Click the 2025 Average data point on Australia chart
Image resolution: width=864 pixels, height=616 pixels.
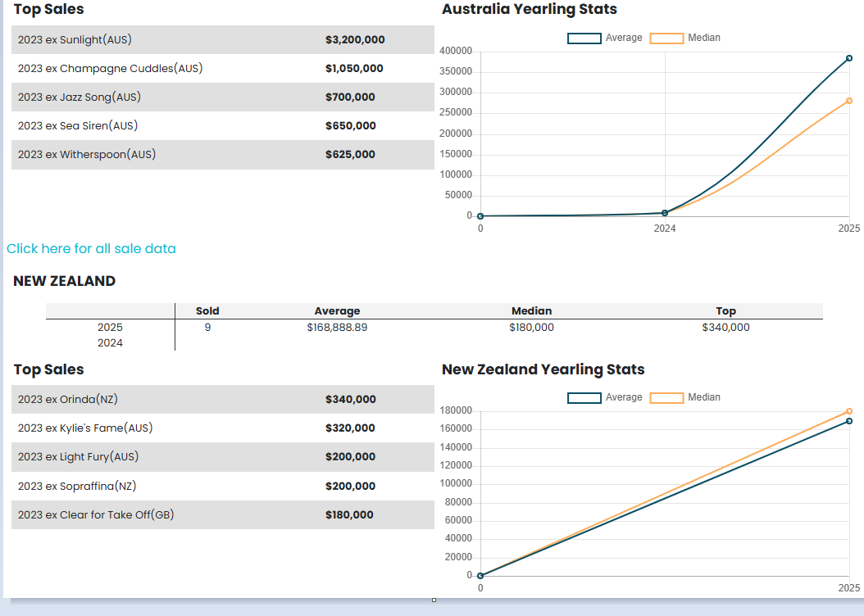pos(849,58)
